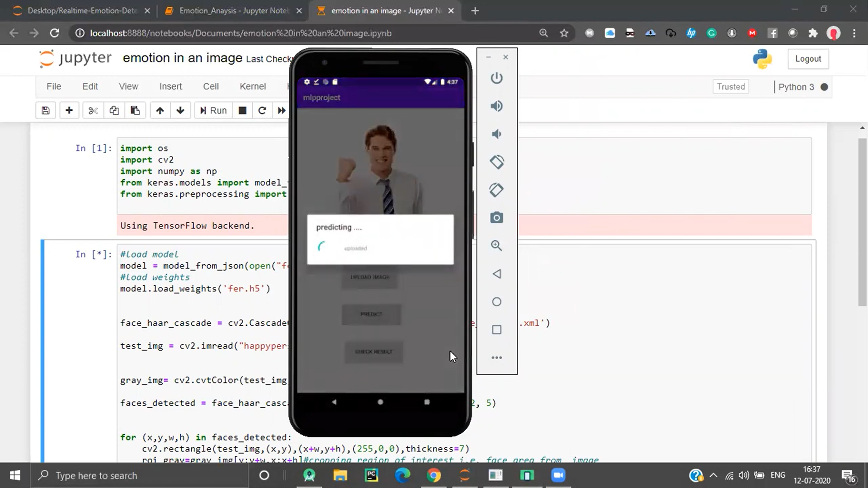
Task: Take an emulator screenshot with the camera icon
Action: (x=496, y=218)
